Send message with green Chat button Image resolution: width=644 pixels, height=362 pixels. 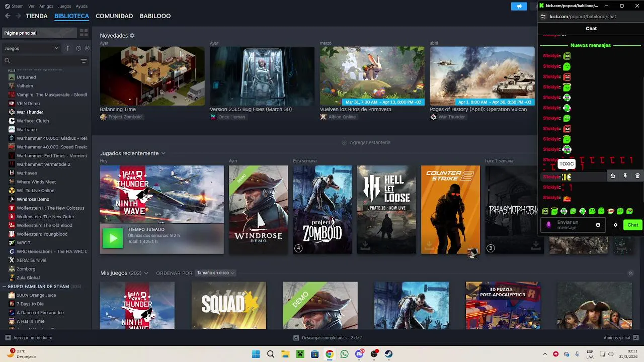(632, 225)
